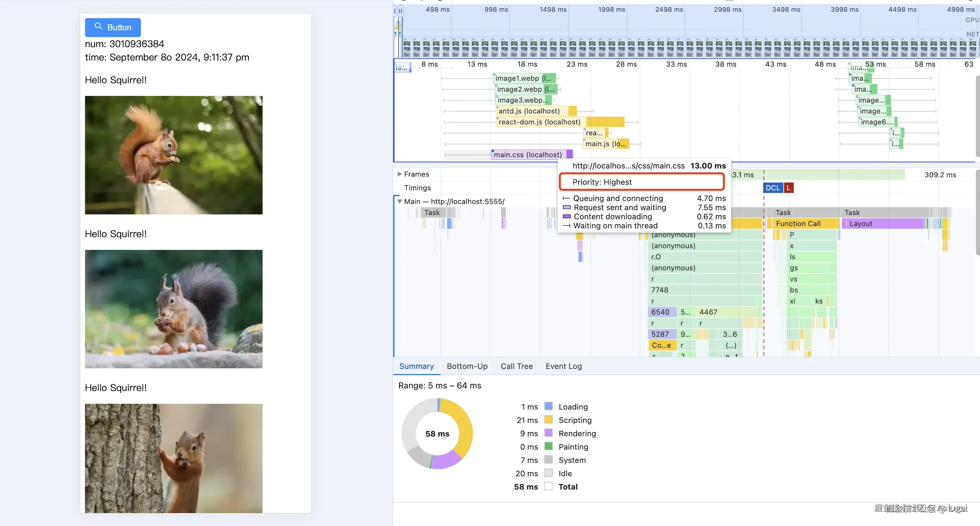This screenshot has width=980, height=526.
Task: Expand the Frames track
Action: [x=399, y=174]
